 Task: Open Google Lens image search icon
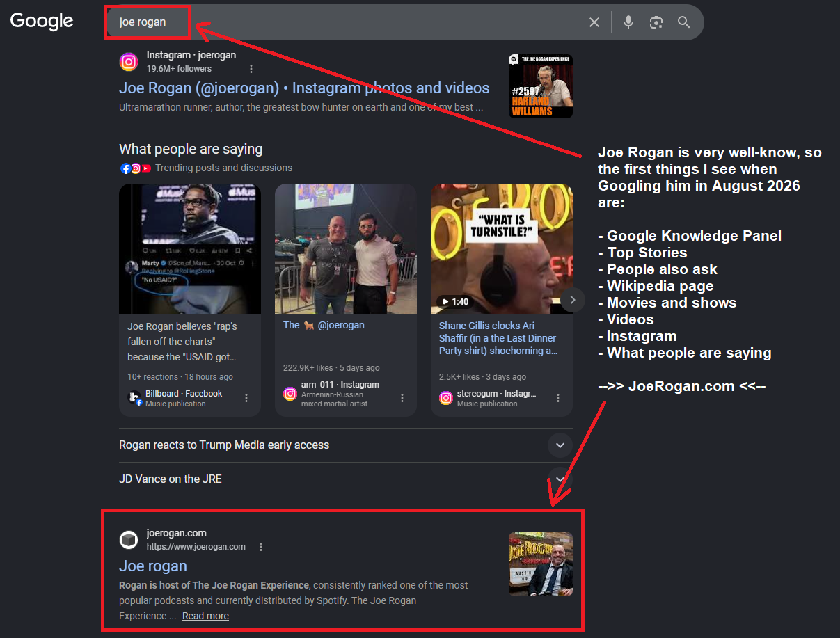(x=656, y=22)
